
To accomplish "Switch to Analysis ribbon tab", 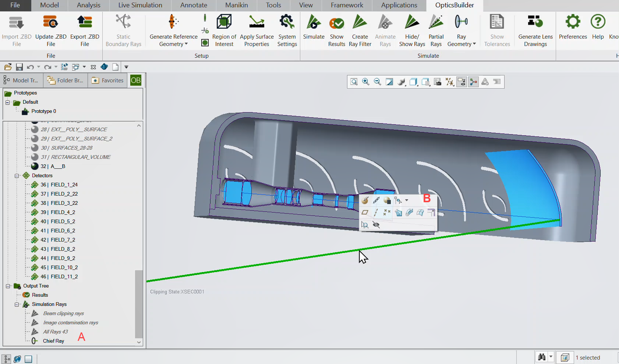I will point(88,5).
